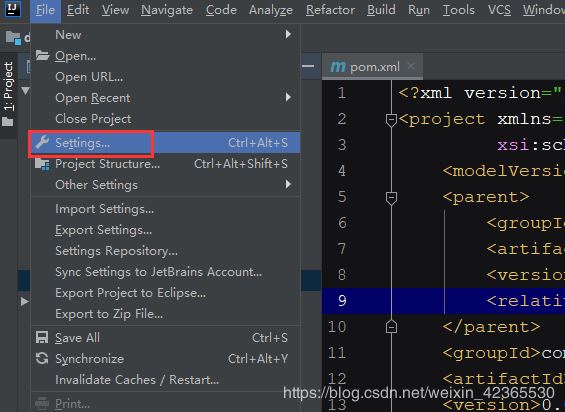This screenshot has height=412, width=565.
Task: Click the printer icon beside Print
Action: click(42, 403)
